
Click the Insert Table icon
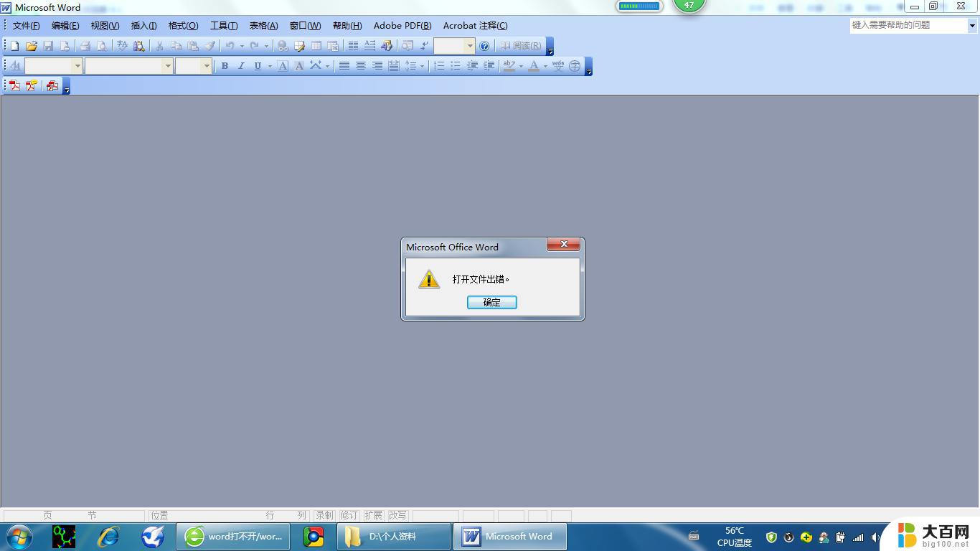(x=316, y=46)
